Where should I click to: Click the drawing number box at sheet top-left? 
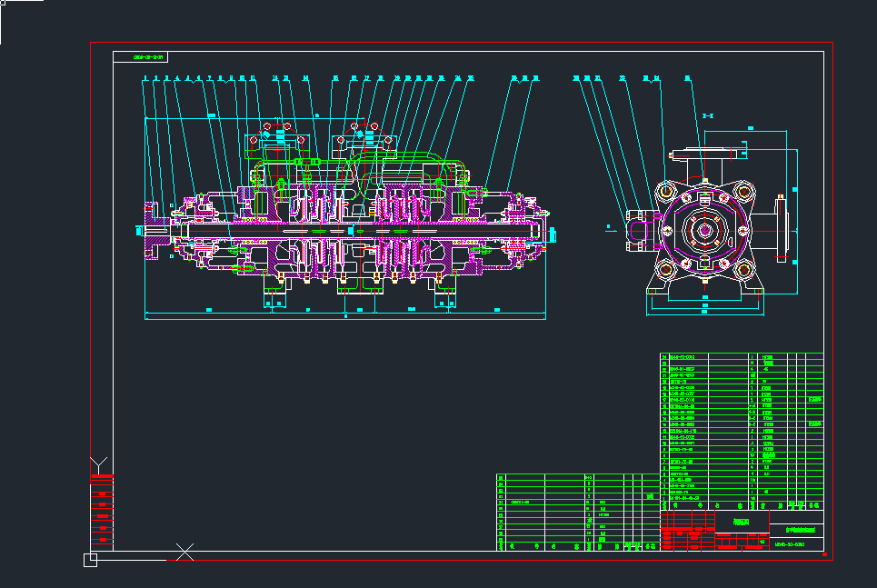[142, 56]
